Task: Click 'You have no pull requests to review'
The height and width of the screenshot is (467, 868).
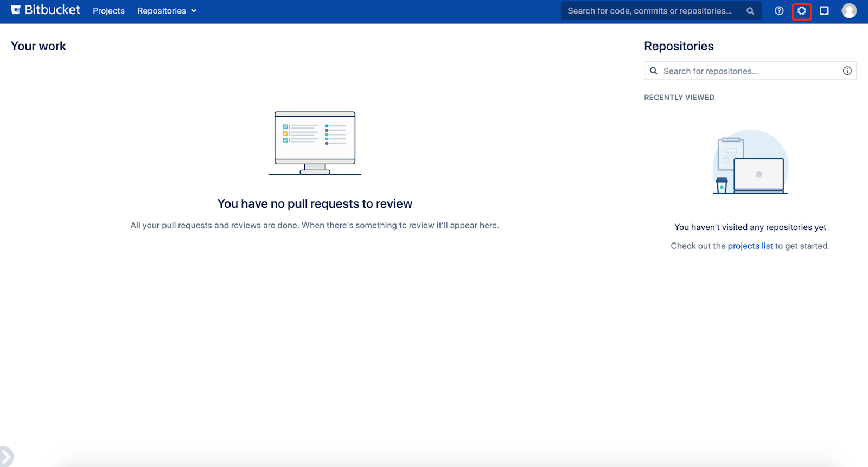Action: pyautogui.click(x=315, y=204)
